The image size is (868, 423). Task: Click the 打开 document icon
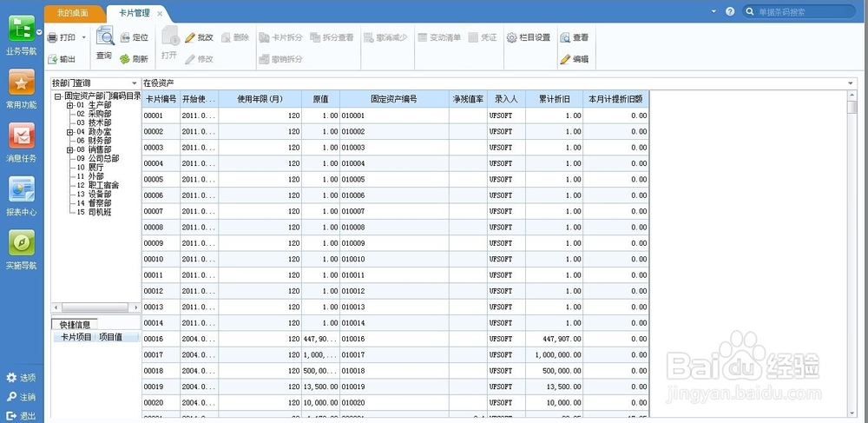[169, 36]
